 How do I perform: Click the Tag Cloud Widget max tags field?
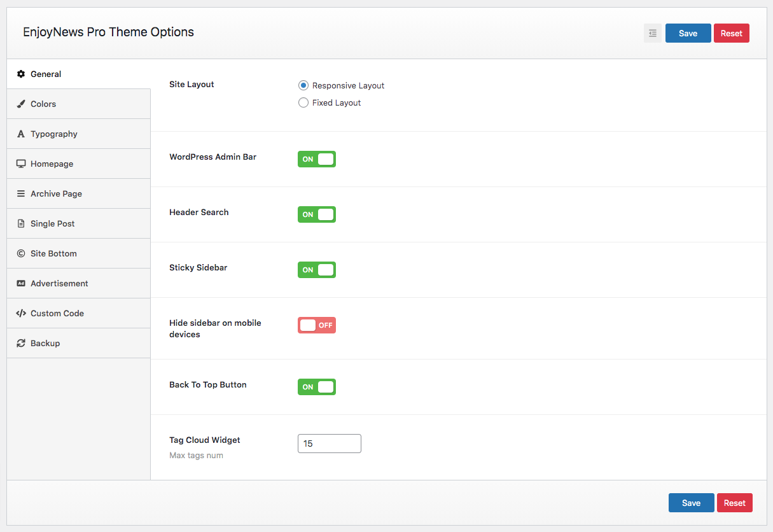click(330, 444)
